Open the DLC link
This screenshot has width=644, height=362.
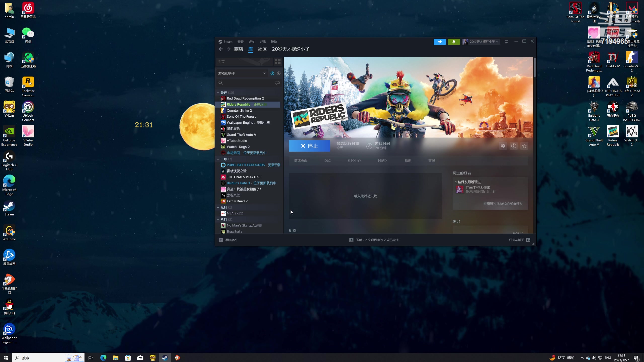coord(327,160)
